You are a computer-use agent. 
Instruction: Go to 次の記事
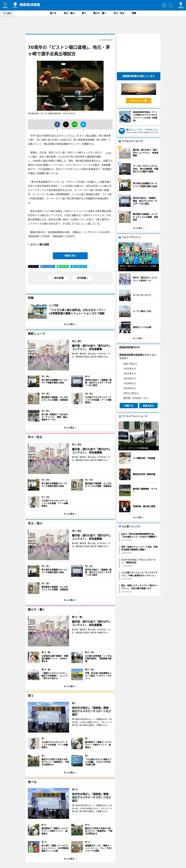82,278
